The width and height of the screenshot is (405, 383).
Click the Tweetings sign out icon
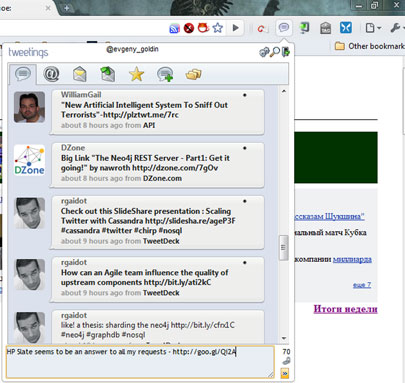pyautogui.click(x=286, y=52)
